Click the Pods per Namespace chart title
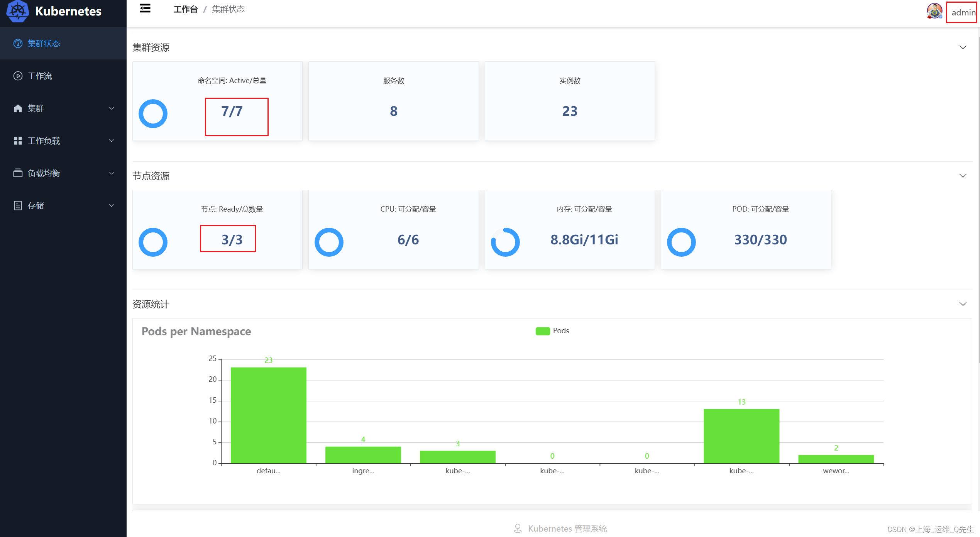 pos(196,331)
